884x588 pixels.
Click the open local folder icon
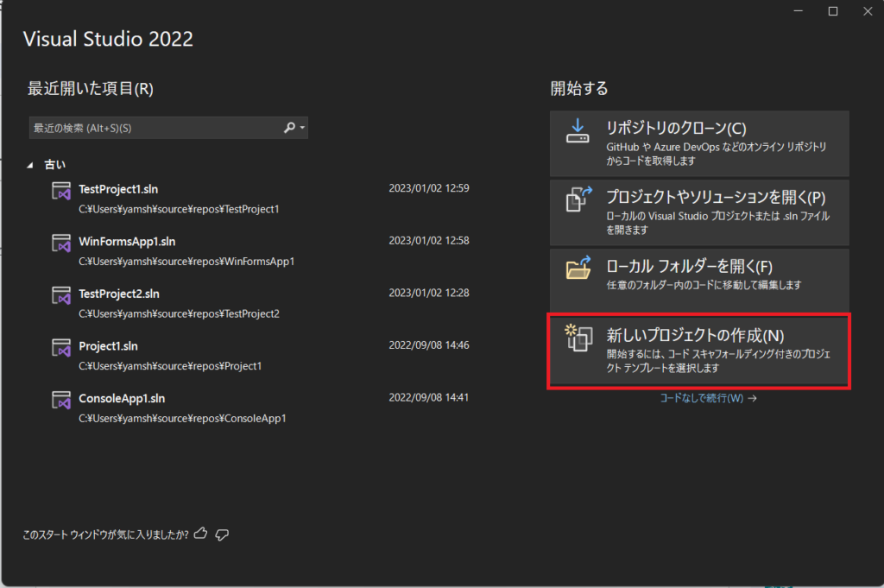click(x=579, y=269)
